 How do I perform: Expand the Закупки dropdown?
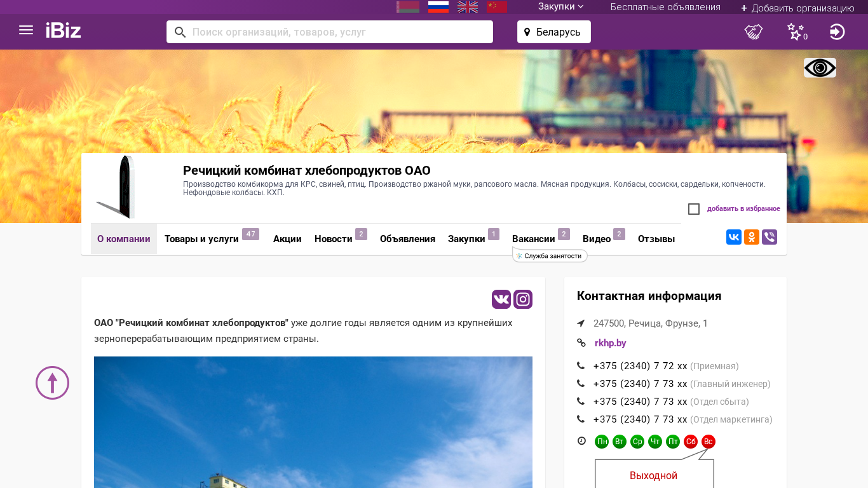pos(561,7)
